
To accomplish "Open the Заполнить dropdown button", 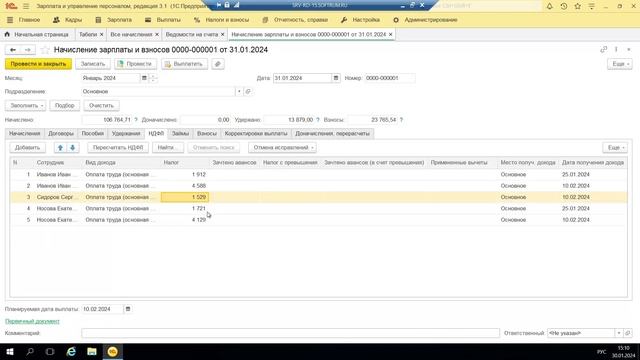I will [26, 106].
